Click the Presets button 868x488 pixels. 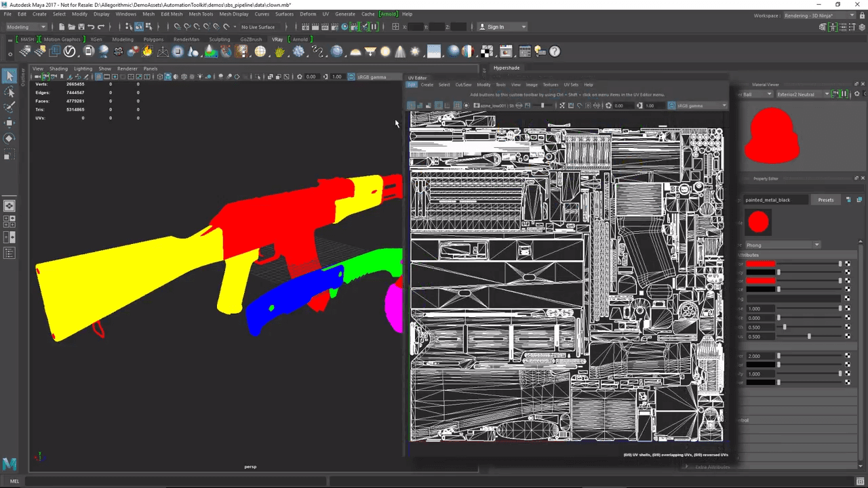825,200
